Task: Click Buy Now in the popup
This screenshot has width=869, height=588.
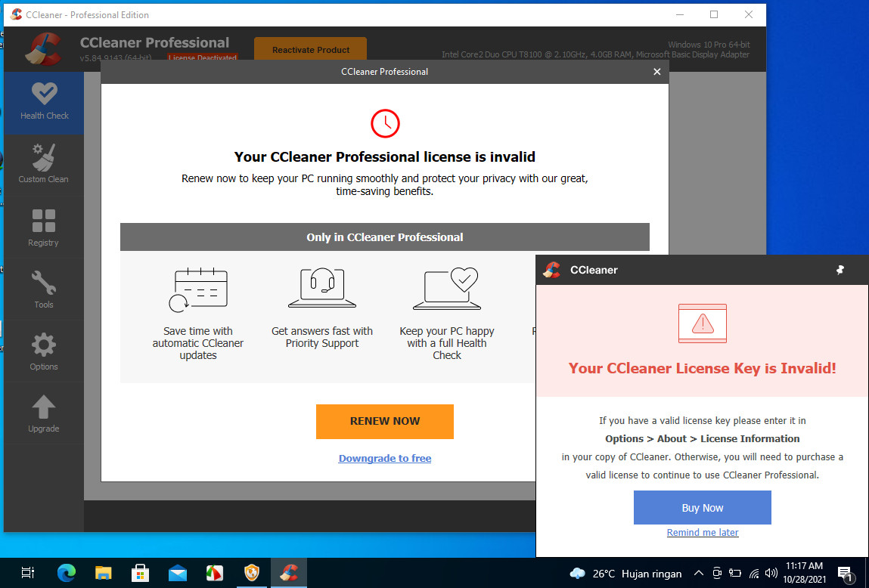Action: (x=702, y=508)
